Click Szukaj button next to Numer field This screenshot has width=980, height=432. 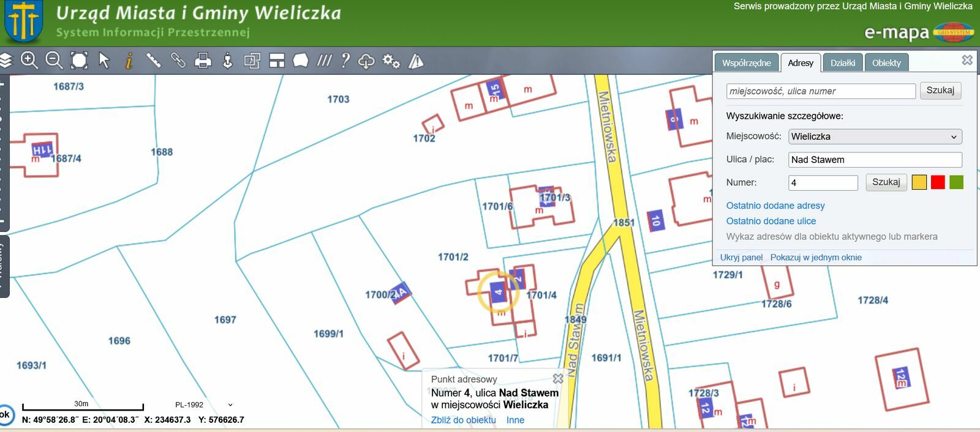(x=886, y=182)
